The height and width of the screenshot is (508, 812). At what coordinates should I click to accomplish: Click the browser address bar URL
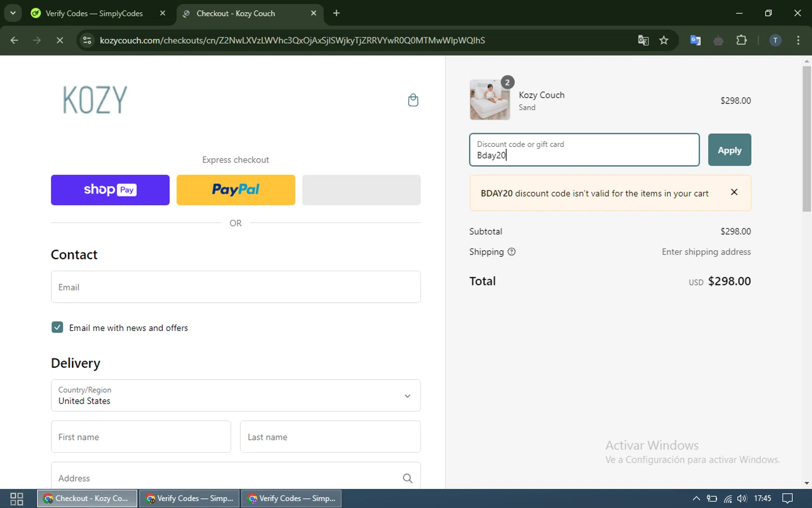click(292, 40)
